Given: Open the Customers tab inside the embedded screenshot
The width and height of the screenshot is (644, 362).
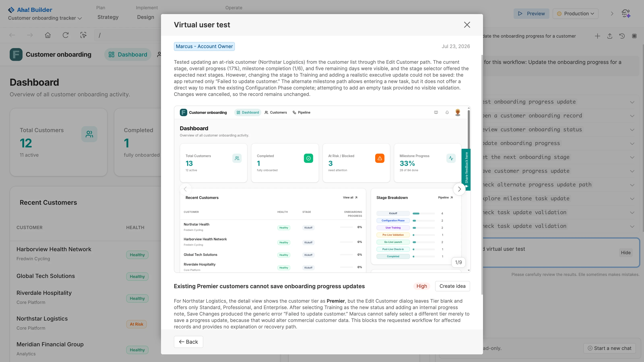Looking at the screenshot, I should pyautogui.click(x=276, y=112).
